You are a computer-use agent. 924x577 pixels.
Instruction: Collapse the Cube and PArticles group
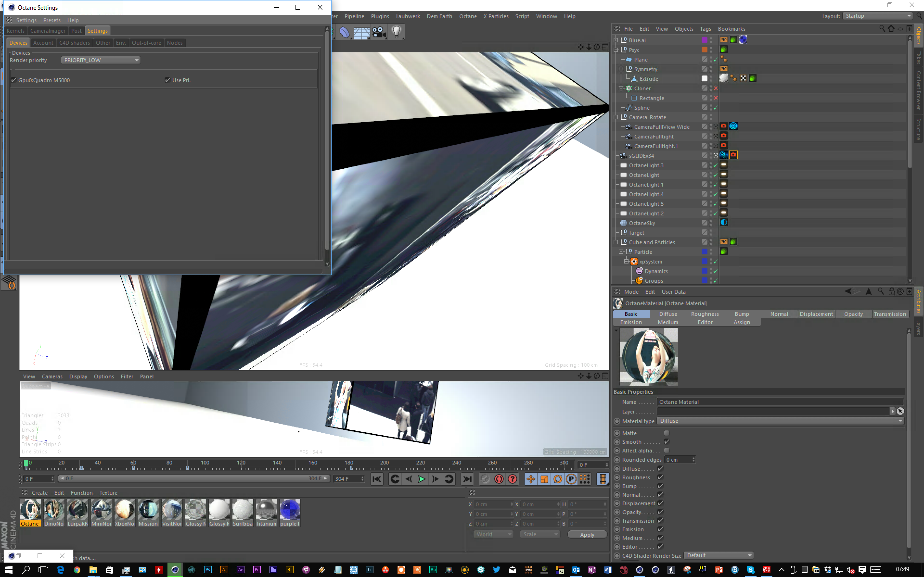coord(616,242)
